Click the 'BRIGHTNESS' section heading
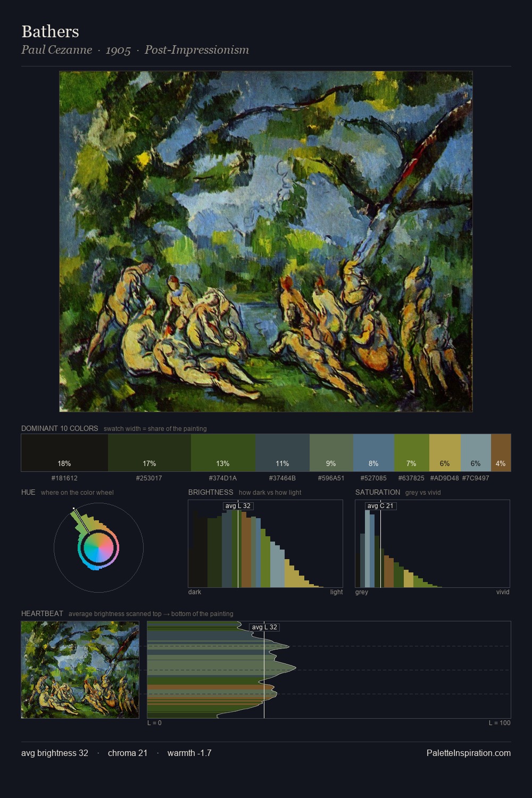This screenshot has height=798, width=532. [x=211, y=492]
